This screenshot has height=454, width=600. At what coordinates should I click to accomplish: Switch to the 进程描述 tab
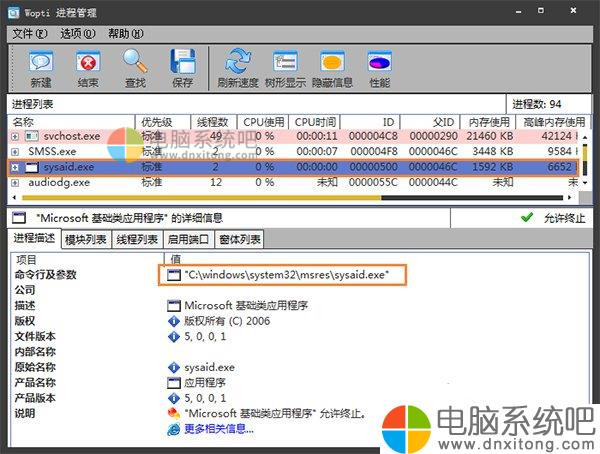(x=34, y=238)
